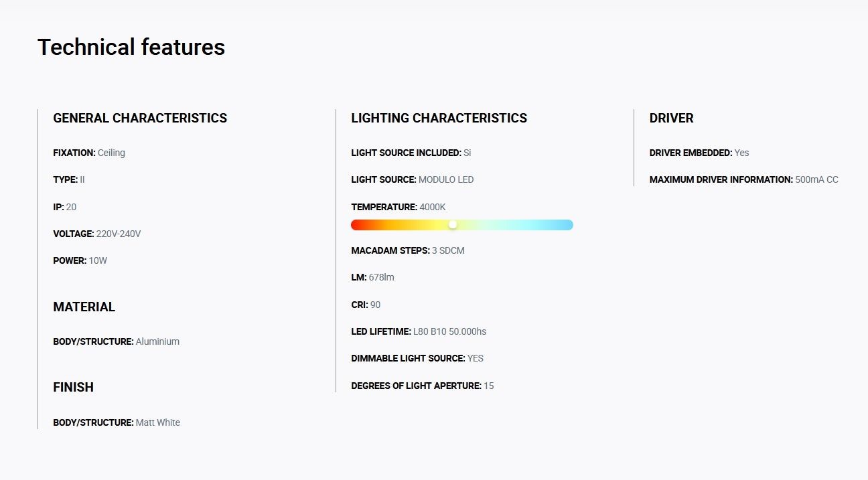Select the Voltage 220V-240V row
868x480 pixels.
pos(97,234)
